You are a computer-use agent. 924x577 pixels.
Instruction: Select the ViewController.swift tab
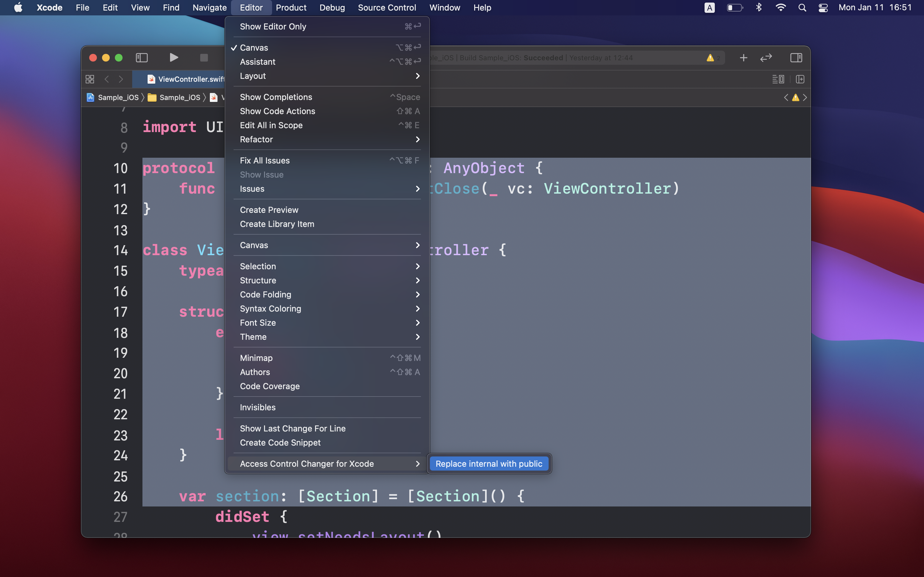[187, 79]
